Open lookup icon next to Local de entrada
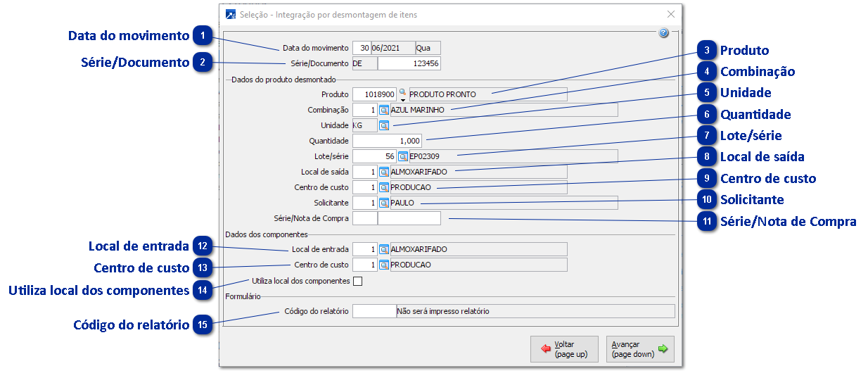The height and width of the screenshot is (378, 868). pos(384,249)
